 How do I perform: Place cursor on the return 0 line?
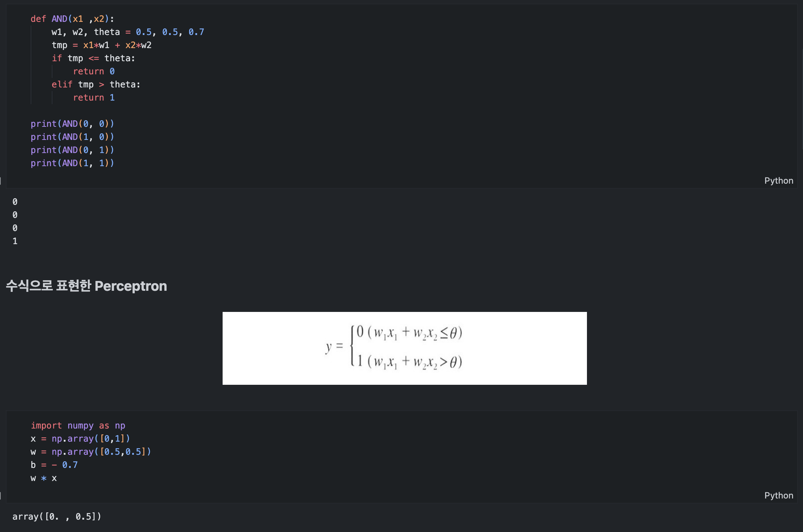click(x=94, y=71)
